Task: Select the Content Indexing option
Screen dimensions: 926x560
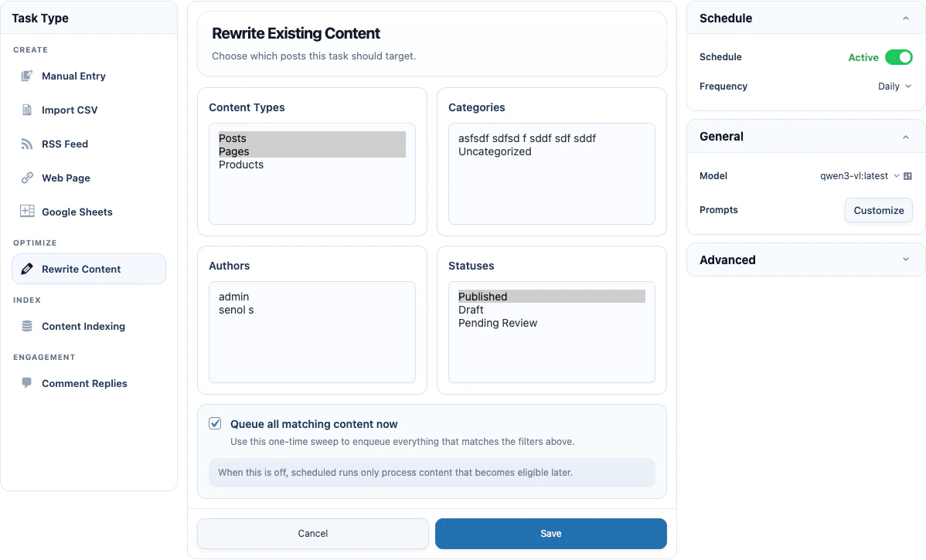Action: (x=89, y=326)
